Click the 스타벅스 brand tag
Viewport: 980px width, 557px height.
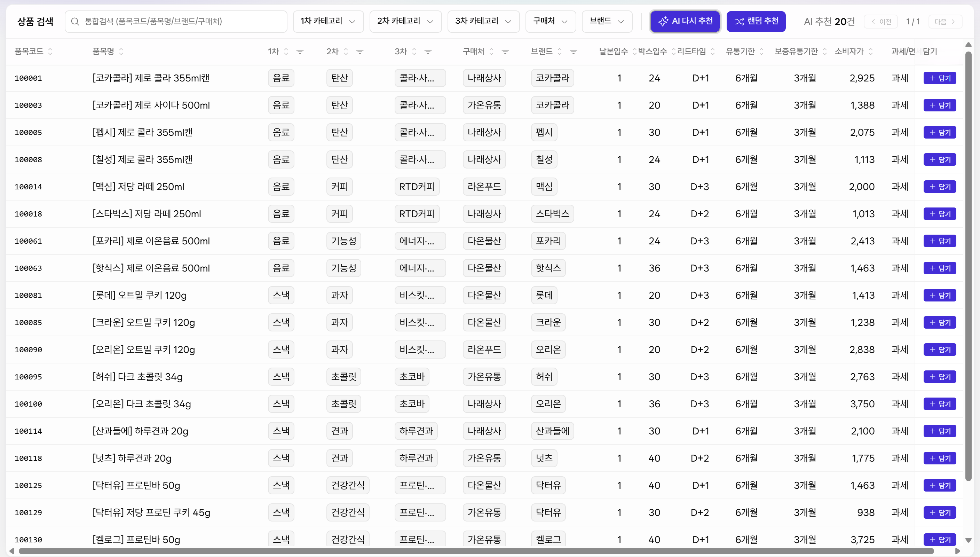coord(553,214)
